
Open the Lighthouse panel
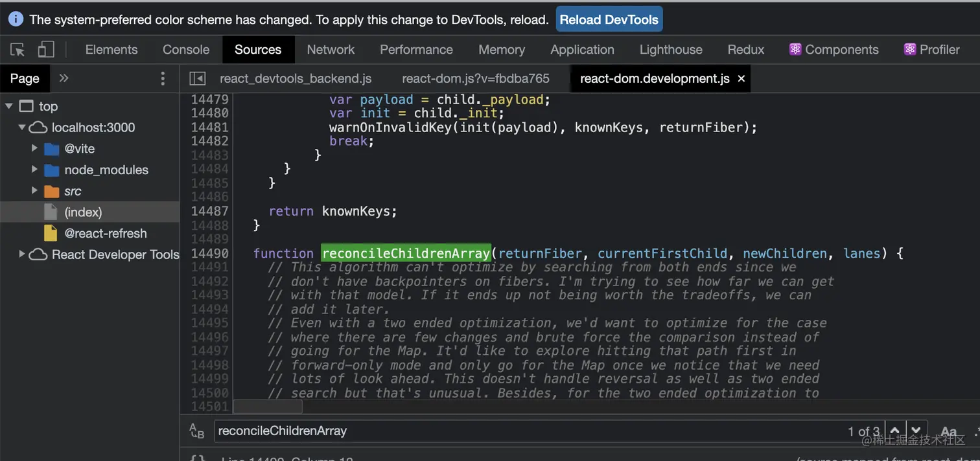coord(671,49)
